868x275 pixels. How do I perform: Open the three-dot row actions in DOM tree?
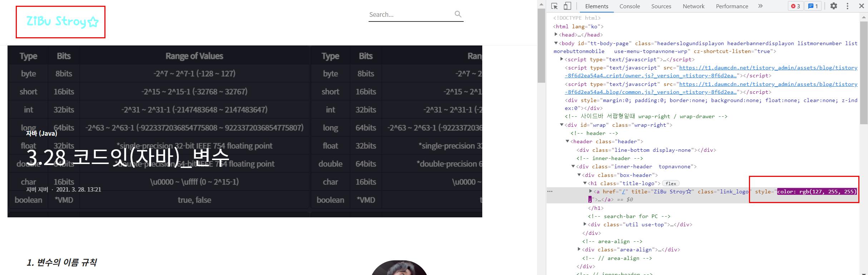pos(550,192)
